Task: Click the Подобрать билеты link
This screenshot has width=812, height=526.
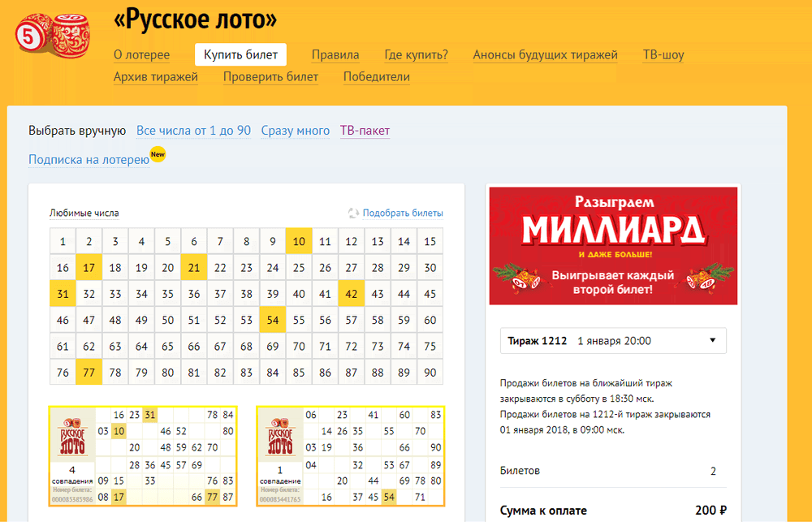Action: 403,213
